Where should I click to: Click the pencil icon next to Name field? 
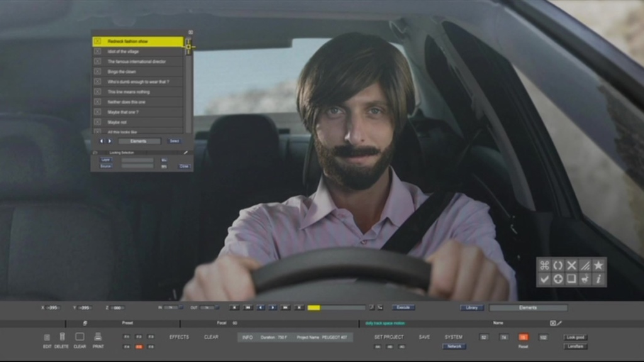pos(559,323)
